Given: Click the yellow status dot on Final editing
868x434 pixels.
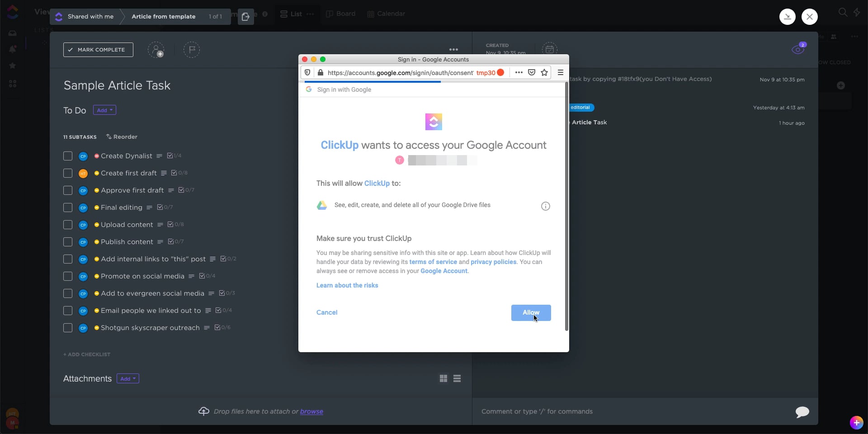Looking at the screenshot, I should click(97, 208).
